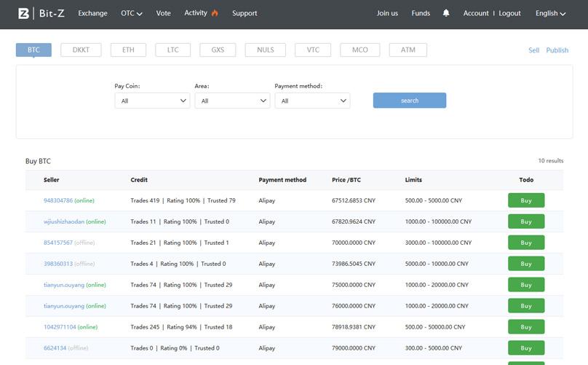This screenshot has width=588, height=365.
Task: Open the Payment method dropdown
Action: click(x=312, y=101)
